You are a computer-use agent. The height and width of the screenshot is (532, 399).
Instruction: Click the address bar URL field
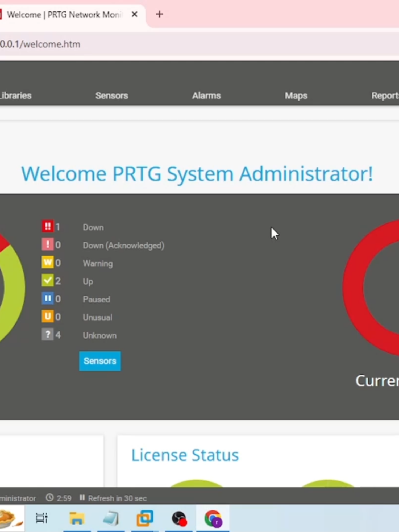click(199, 44)
